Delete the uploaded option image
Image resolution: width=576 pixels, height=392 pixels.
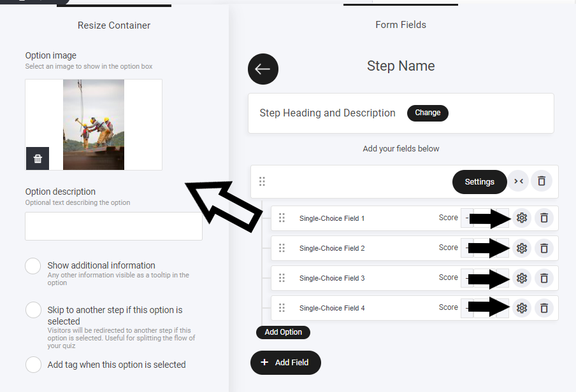point(38,158)
